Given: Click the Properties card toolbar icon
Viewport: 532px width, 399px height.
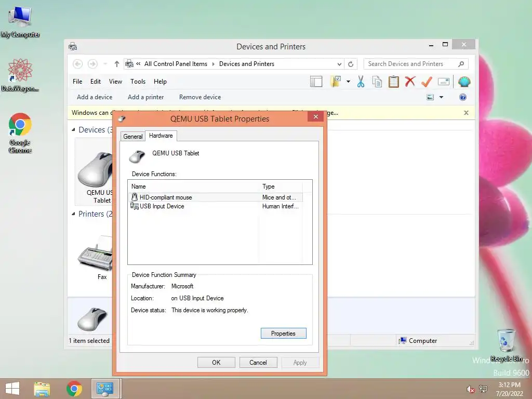Looking at the screenshot, I should (444, 82).
